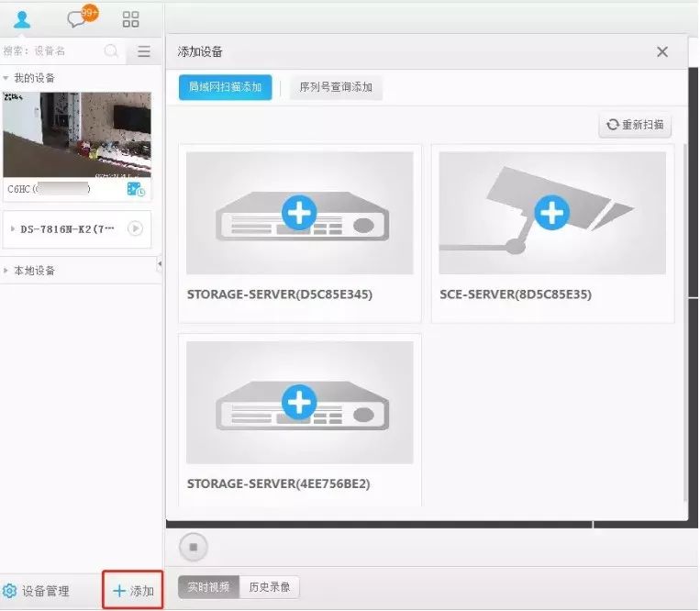Screen dimensions: 700x611
Task: Collapse the 我的设备 group
Action: [x=6, y=79]
